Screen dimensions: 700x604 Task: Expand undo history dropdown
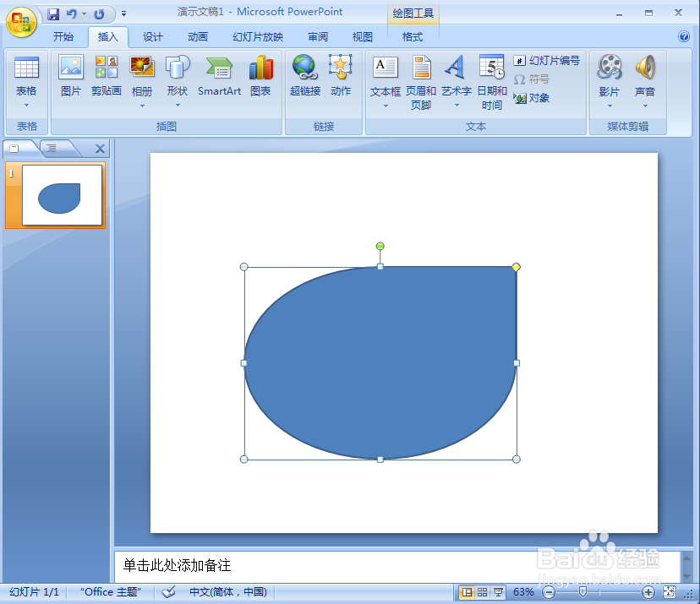pyautogui.click(x=84, y=14)
